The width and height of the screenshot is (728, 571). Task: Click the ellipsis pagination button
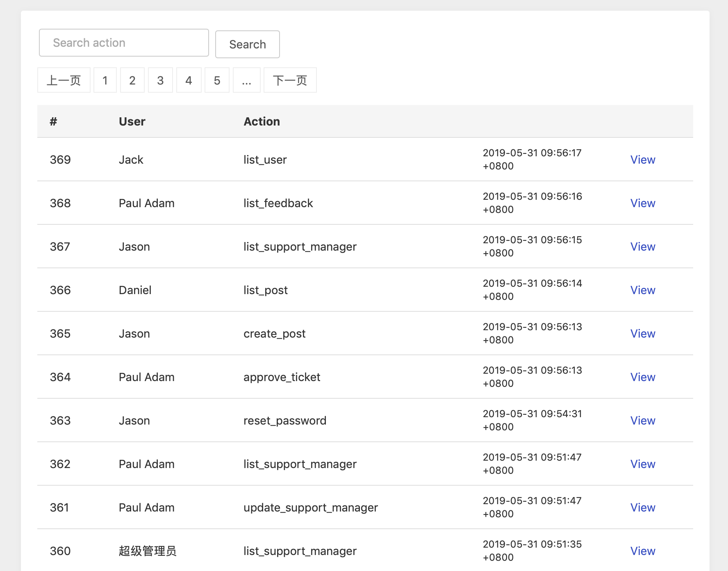coord(247,80)
